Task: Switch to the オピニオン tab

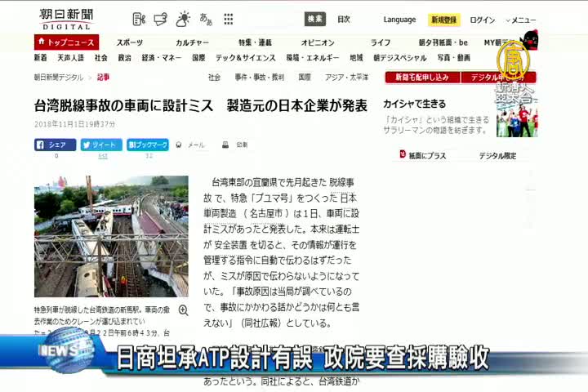Action: pyautogui.click(x=318, y=42)
